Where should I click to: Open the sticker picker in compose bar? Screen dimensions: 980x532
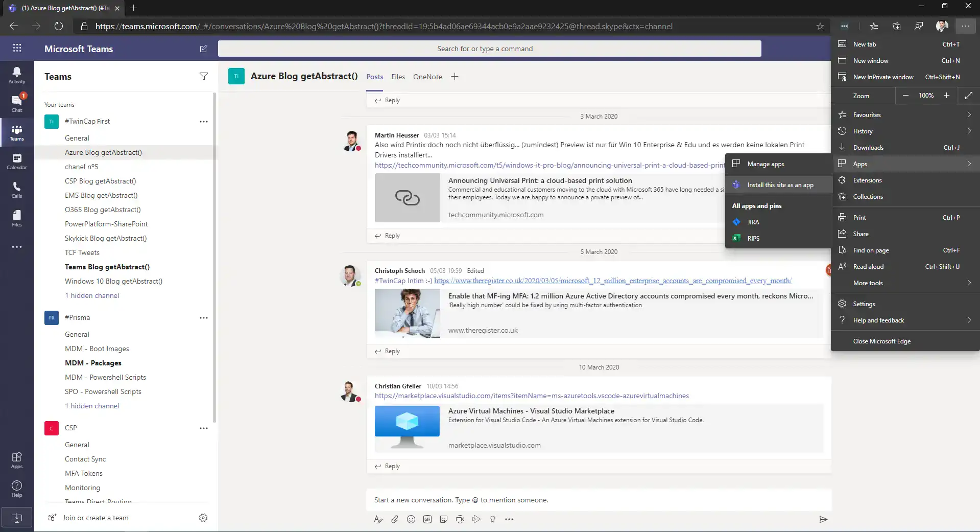[444, 519]
